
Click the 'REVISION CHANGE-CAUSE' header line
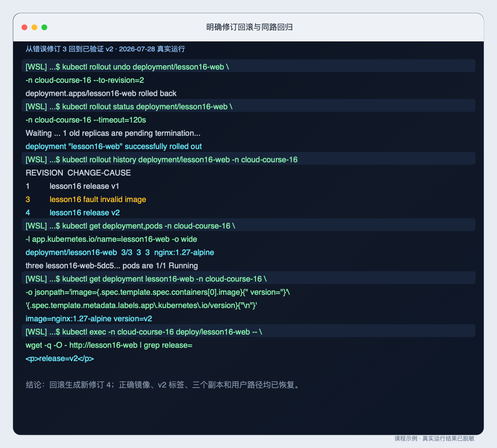click(x=78, y=173)
